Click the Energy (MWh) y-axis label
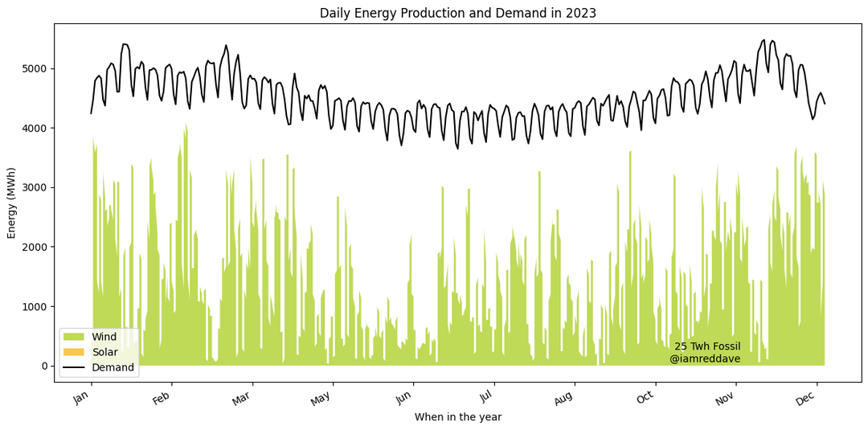Screen dimensions: 868x430 coord(12,203)
